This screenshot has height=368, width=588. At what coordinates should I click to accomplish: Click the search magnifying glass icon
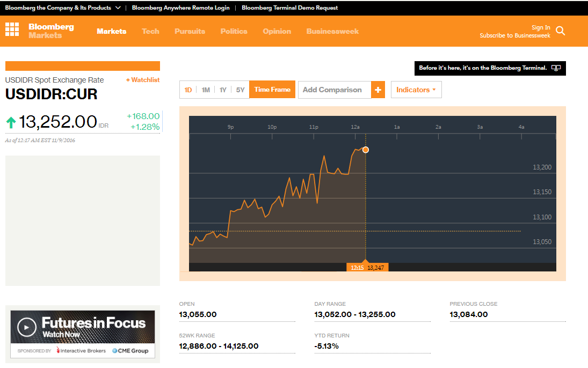[x=560, y=31]
